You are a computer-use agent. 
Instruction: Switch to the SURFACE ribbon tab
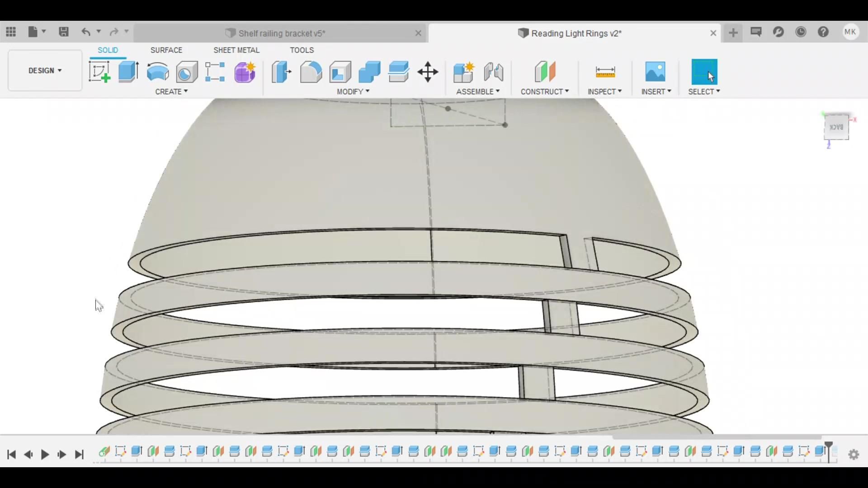point(166,50)
